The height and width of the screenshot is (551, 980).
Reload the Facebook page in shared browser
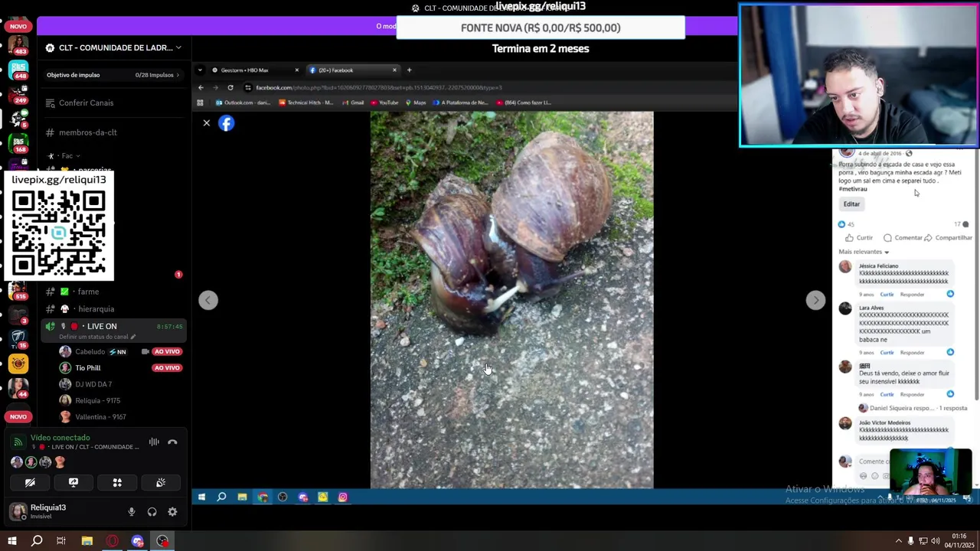tap(230, 87)
